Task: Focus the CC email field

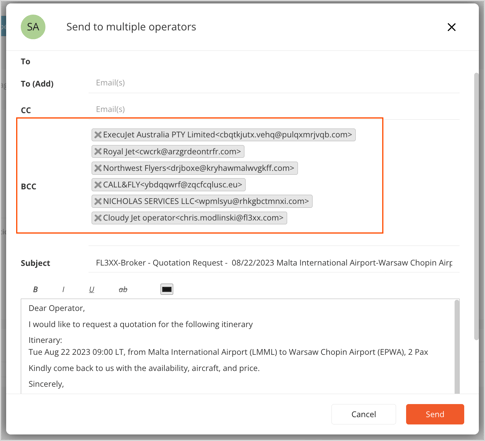Action: [x=274, y=109]
